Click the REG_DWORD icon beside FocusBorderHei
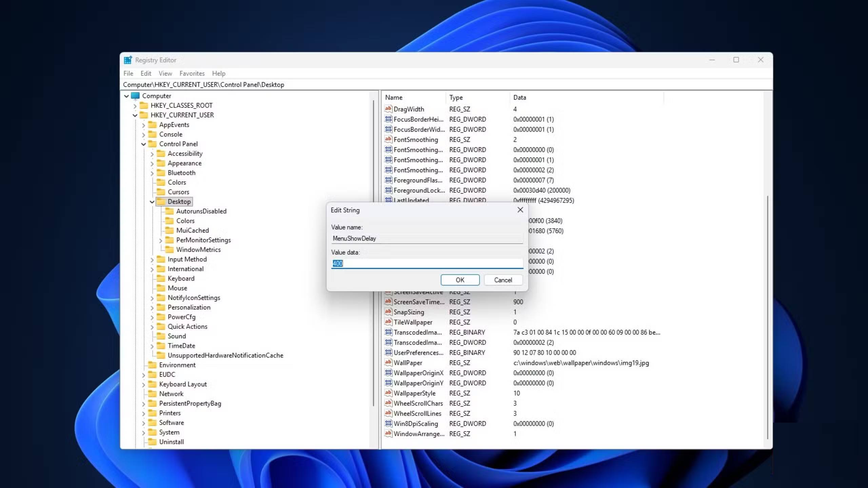This screenshot has width=868, height=488. point(388,119)
